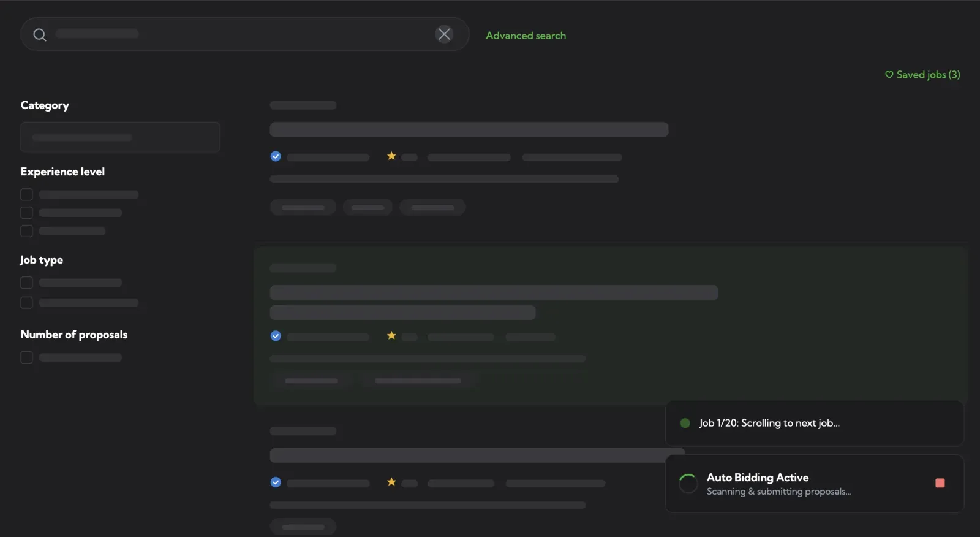Click the rating star on the green highlighted job
980x537 pixels.
click(x=391, y=335)
